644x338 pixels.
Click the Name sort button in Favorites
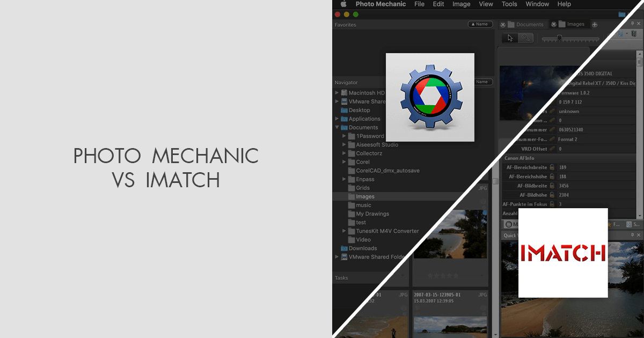[x=480, y=24]
